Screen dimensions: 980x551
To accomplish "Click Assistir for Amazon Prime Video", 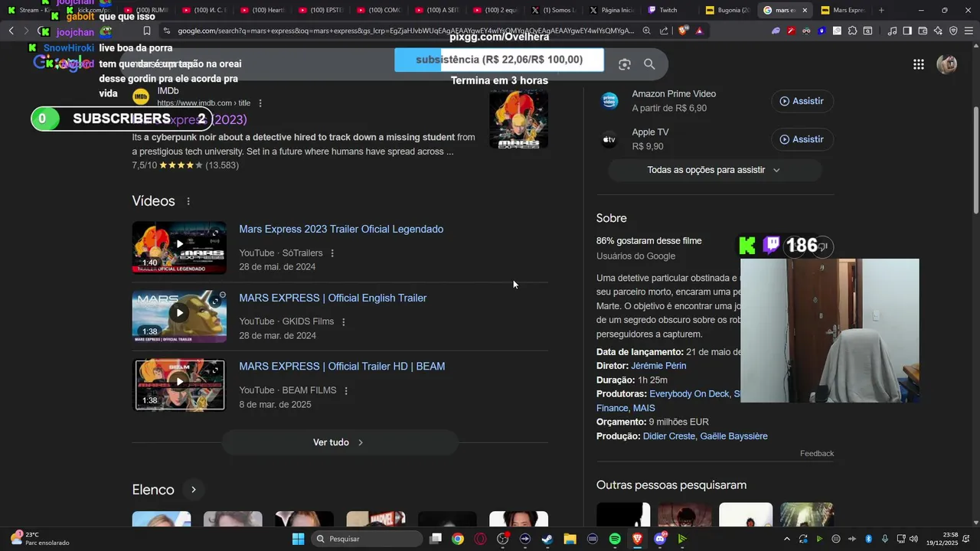I will [x=802, y=101].
